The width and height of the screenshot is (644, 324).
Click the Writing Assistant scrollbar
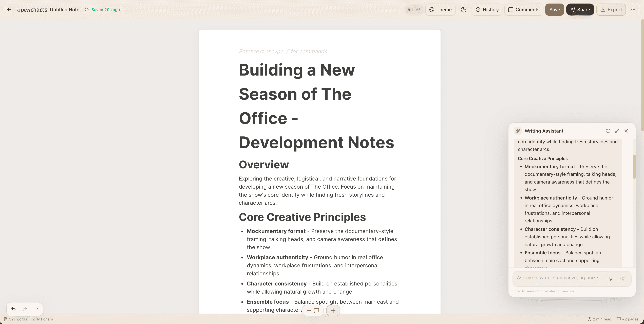click(x=634, y=167)
